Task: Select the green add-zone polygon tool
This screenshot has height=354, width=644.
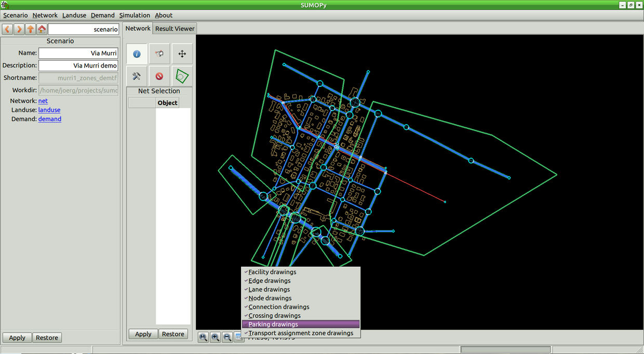Action: click(x=182, y=76)
